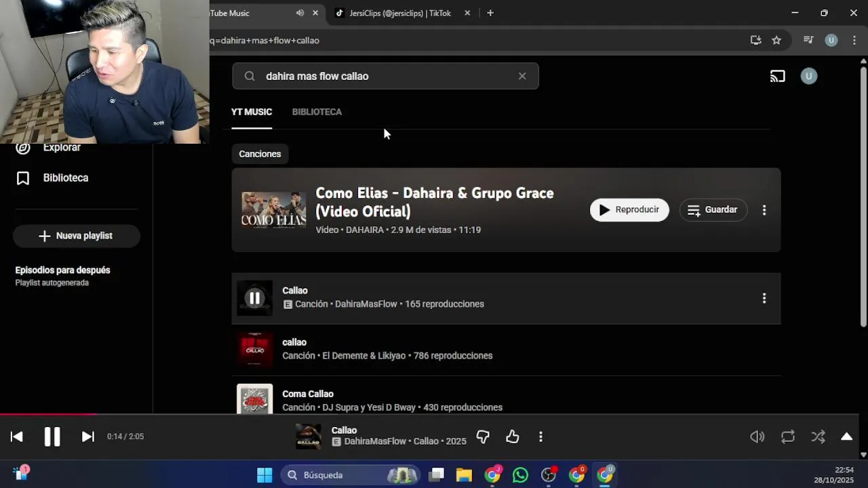Viewport: 868px width, 488px height.
Task: Open more options for Como Elias
Action: point(764,210)
